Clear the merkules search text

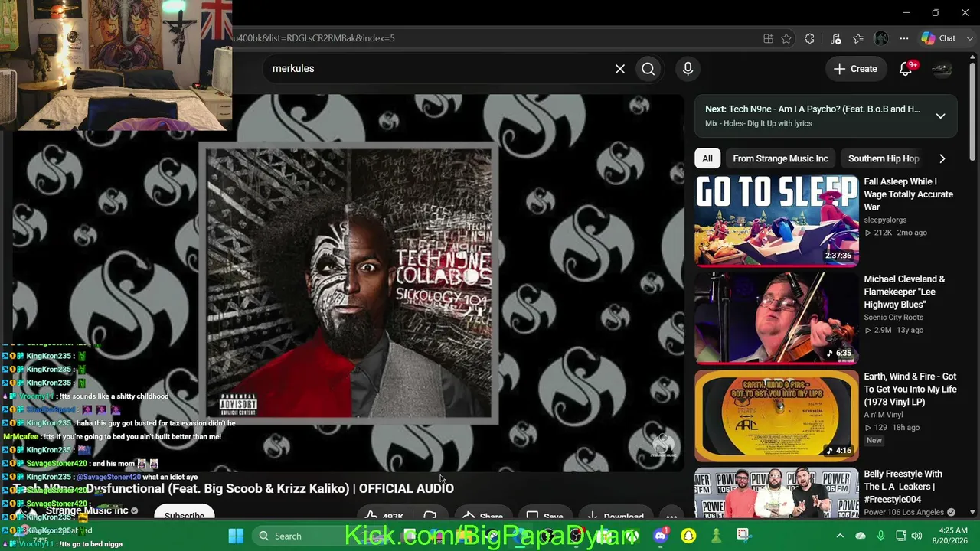[620, 69]
